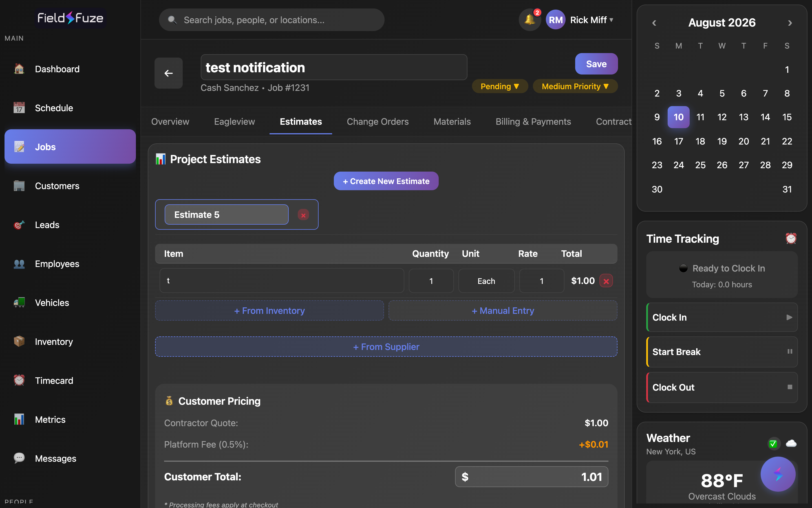Open the Medium Priority dropdown
Image resolution: width=812 pixels, height=508 pixels.
[x=575, y=86]
